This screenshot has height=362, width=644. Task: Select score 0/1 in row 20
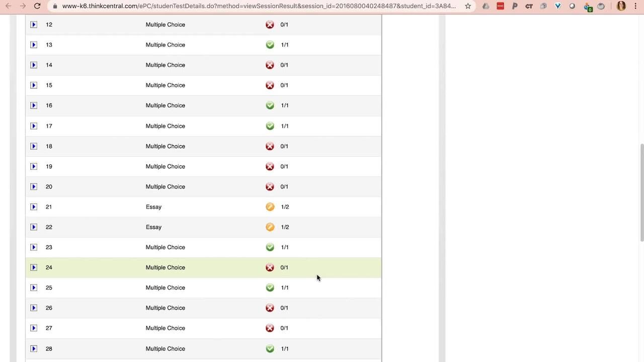coord(284,187)
